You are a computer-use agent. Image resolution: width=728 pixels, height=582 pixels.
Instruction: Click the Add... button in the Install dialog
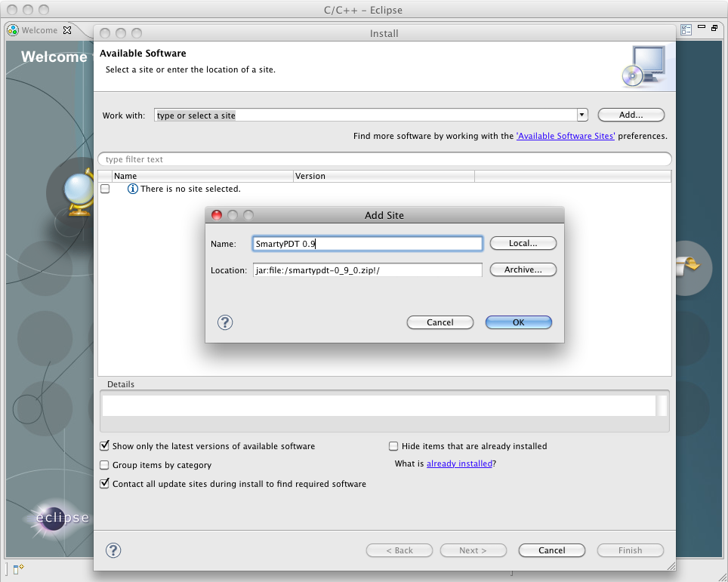coord(631,115)
